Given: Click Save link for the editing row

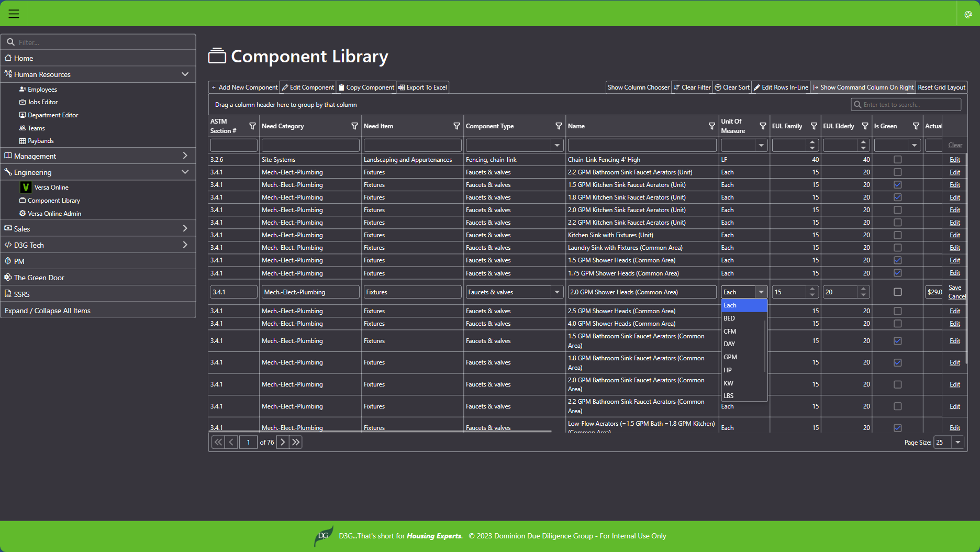Looking at the screenshot, I should click(x=954, y=288).
